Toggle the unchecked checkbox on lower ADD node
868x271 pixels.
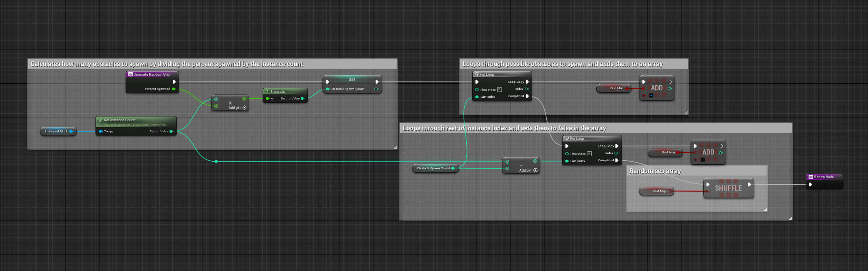tap(702, 160)
